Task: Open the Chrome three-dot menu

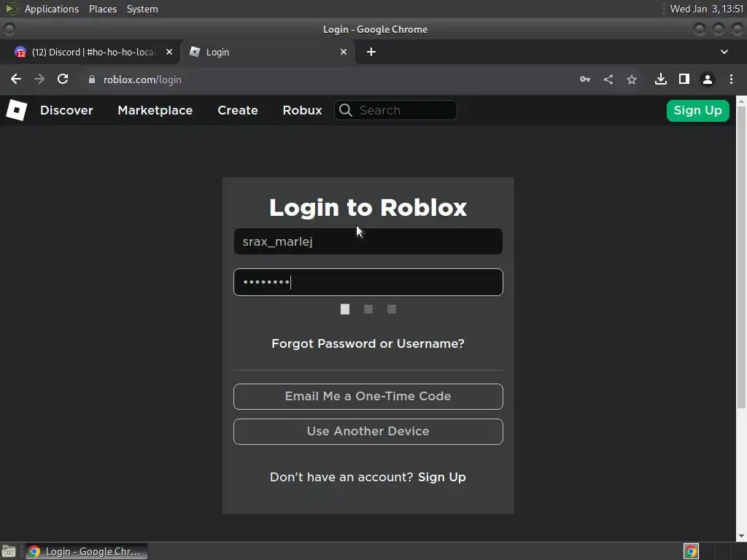Action: click(x=731, y=79)
